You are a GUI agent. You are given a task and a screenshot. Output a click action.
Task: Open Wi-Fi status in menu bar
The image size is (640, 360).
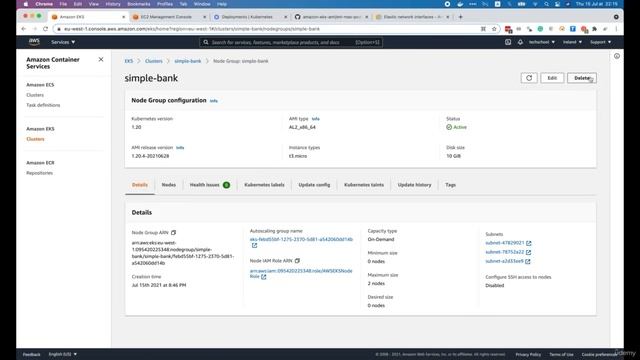click(x=535, y=4)
